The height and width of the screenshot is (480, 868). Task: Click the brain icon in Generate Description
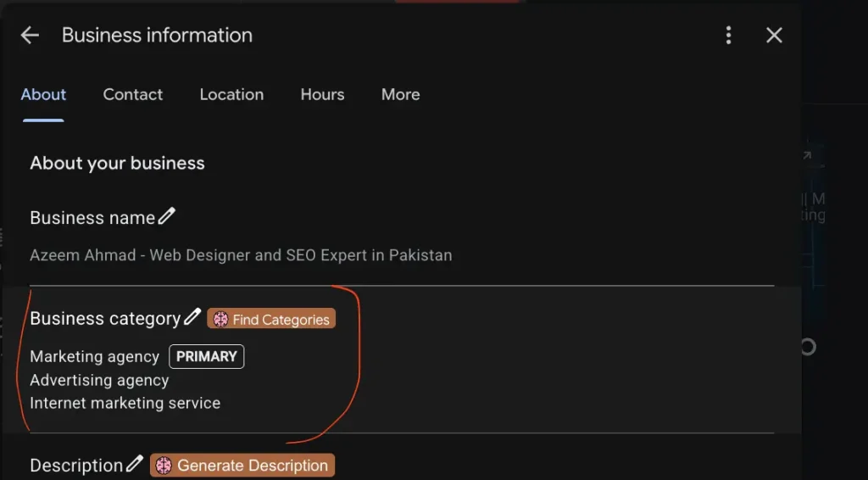tap(164, 466)
